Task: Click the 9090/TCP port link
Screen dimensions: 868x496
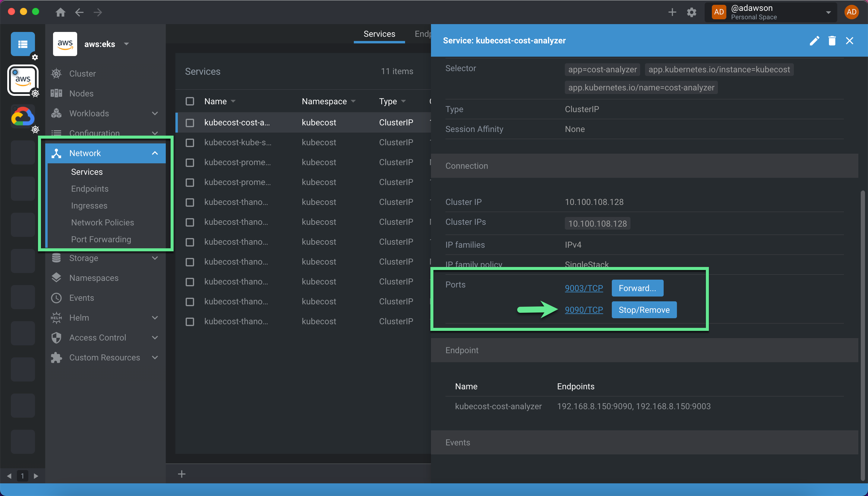Action: pos(583,309)
